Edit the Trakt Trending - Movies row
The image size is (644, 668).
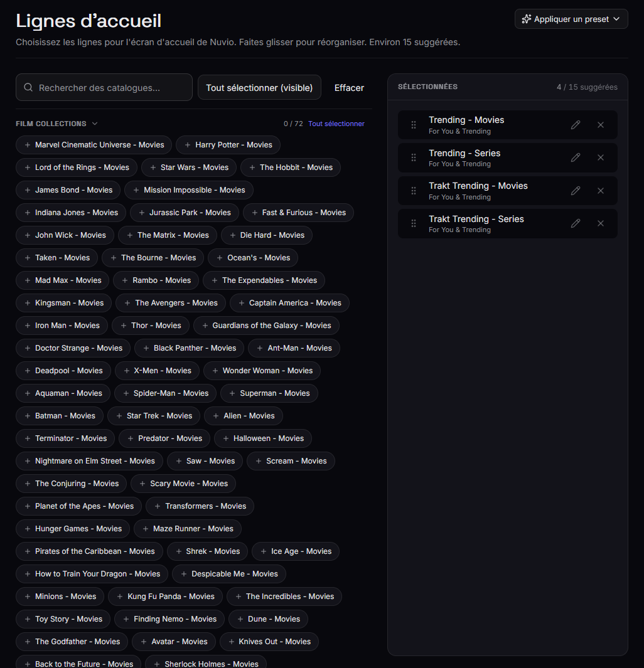[576, 191]
